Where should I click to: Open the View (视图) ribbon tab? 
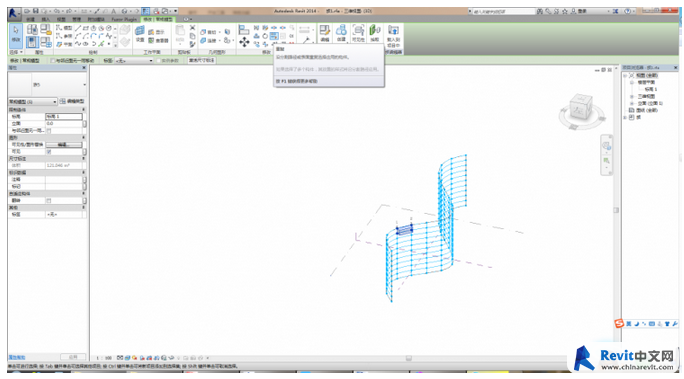click(x=61, y=19)
